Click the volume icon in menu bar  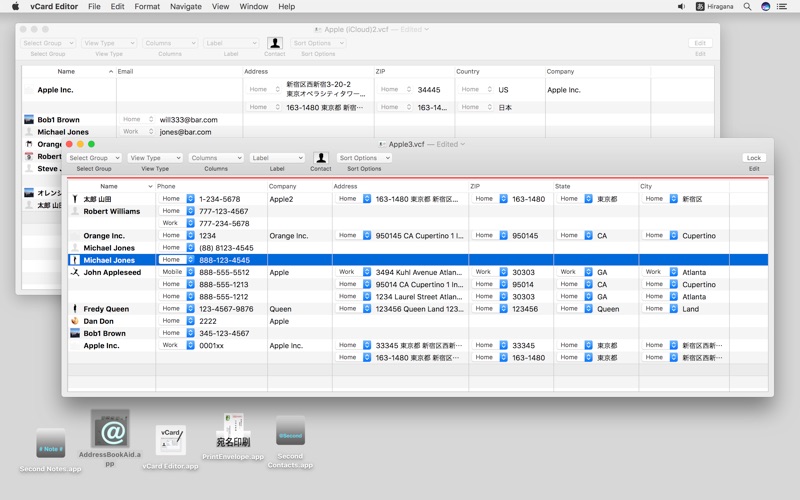tap(681, 6)
